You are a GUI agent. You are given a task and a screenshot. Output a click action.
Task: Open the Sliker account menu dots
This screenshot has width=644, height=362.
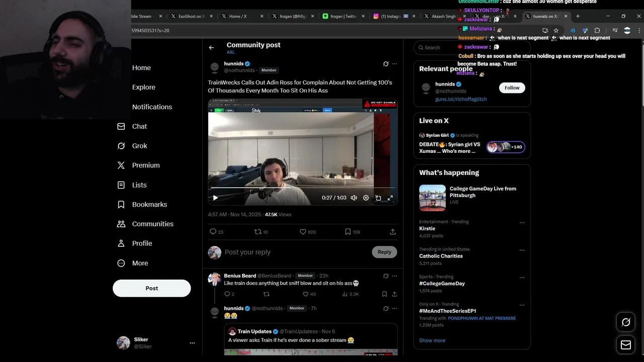[192, 343]
